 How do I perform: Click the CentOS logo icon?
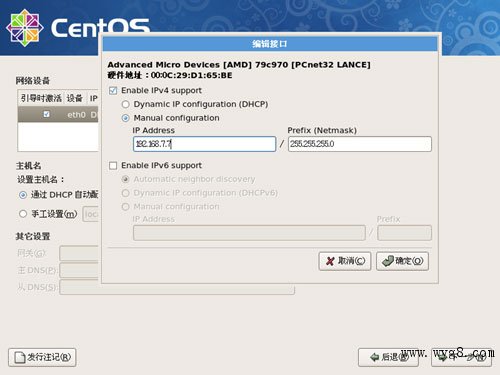point(25,28)
